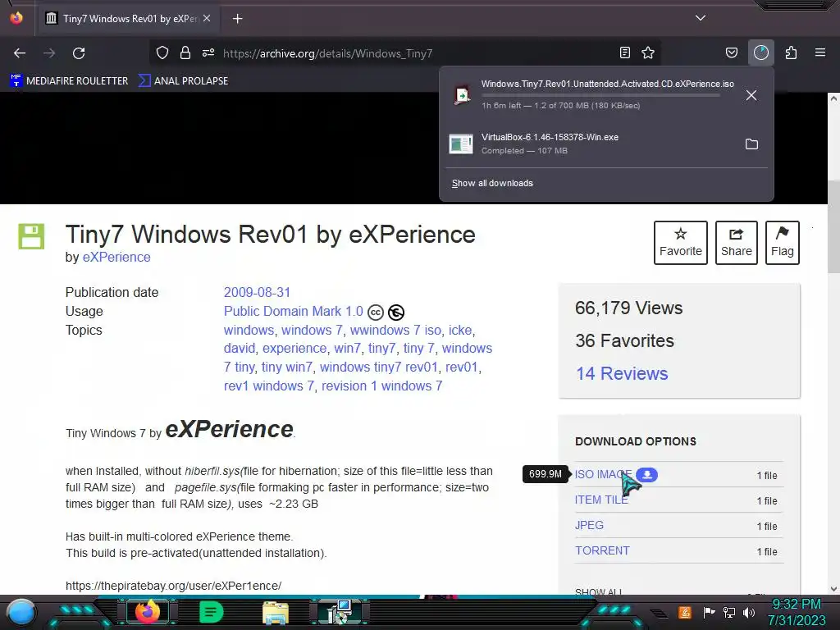840x630 pixels.
Task: Open the site permissions icon in address bar
Action: (x=208, y=52)
